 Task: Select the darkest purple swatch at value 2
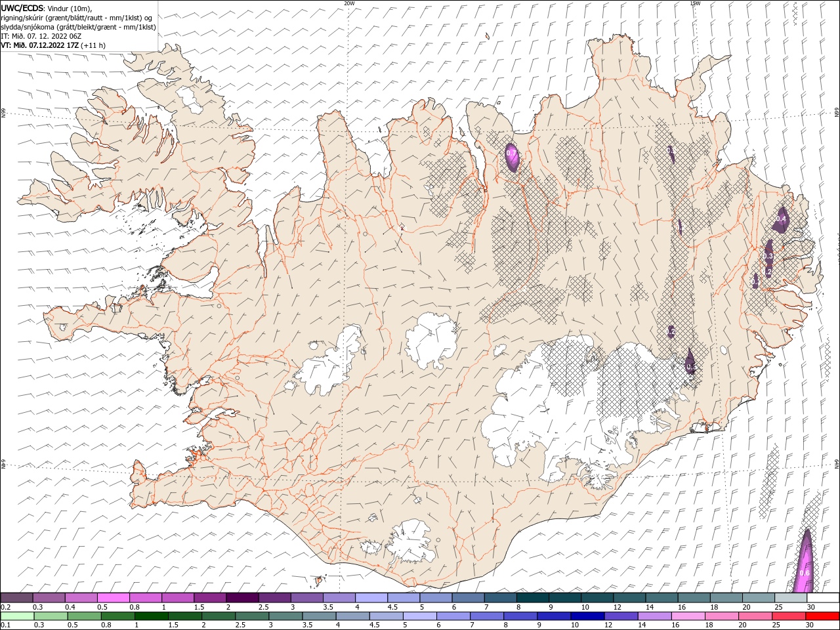click(x=242, y=598)
